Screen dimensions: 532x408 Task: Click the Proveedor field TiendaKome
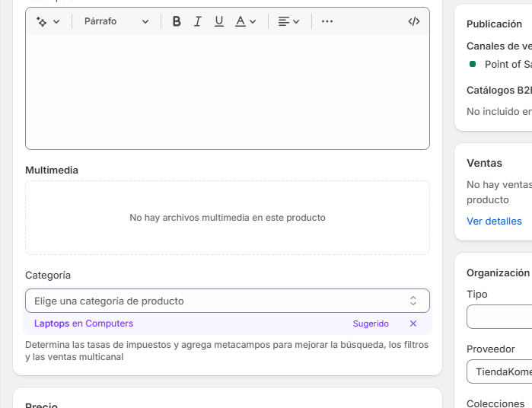tap(499, 371)
